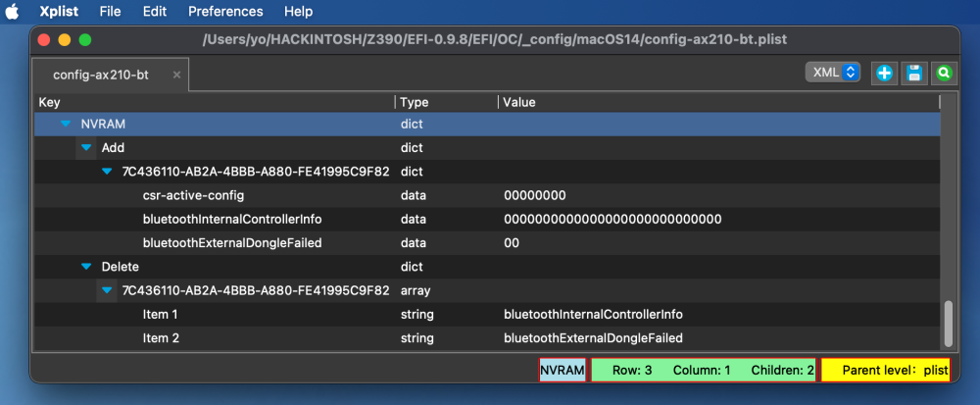The height and width of the screenshot is (405, 980).
Task: Open the File menu
Action: (110, 11)
